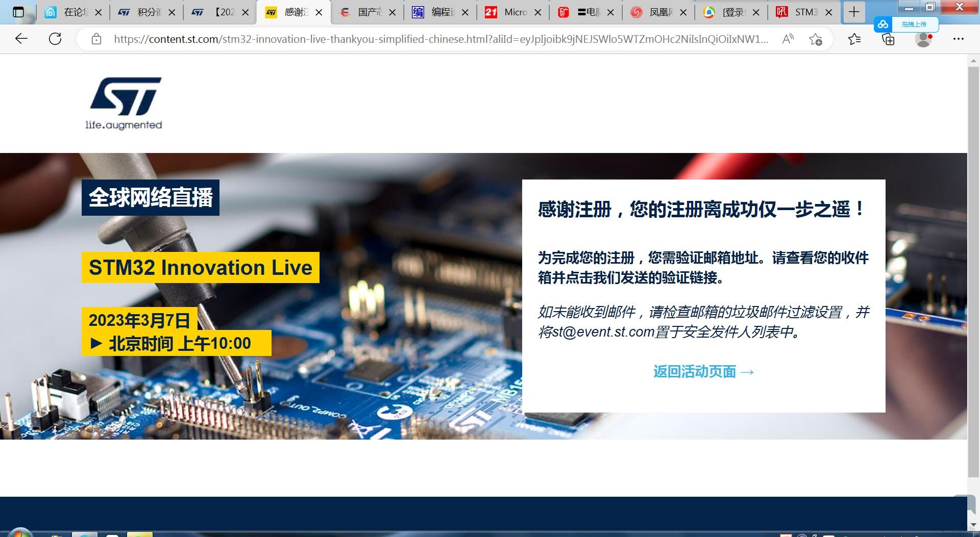This screenshot has width=980, height=537.
Task: Click the address bar URL
Action: click(440, 39)
